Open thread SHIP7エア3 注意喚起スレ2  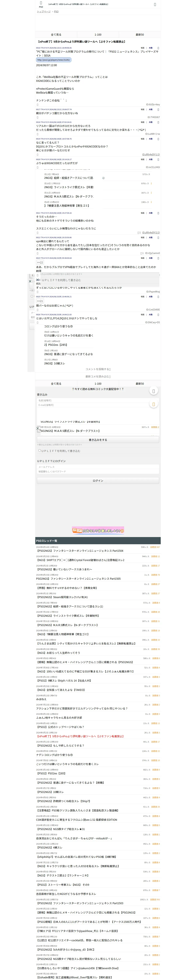(80, 560)
